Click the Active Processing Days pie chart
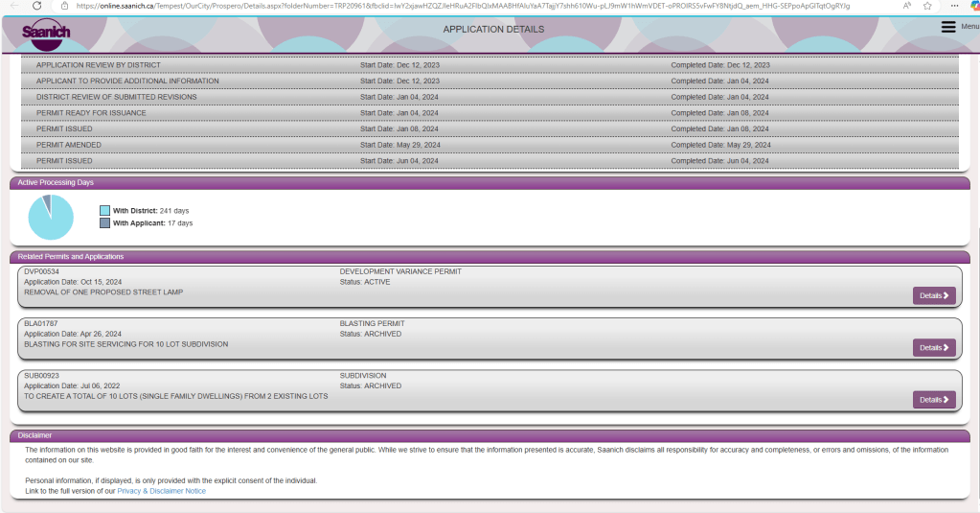 click(x=51, y=217)
